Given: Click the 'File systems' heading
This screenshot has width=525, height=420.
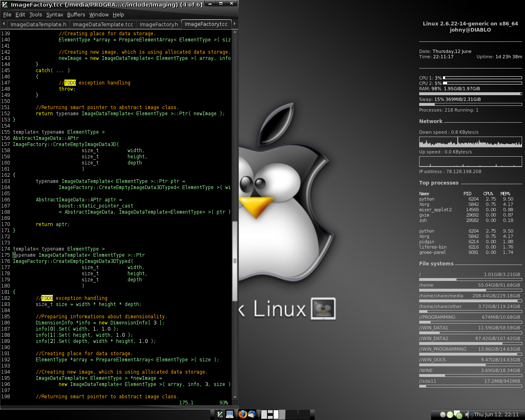Looking at the screenshot, I should pyautogui.click(x=436, y=264).
